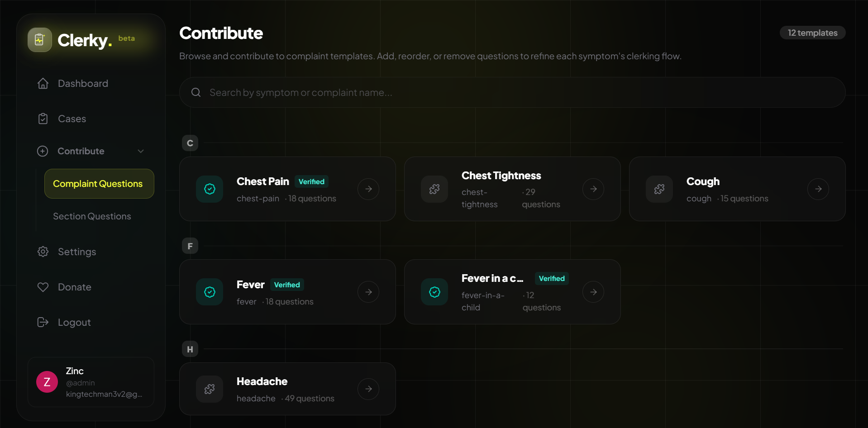Focus the symptom search field
The height and width of the screenshot is (428, 868).
pyautogui.click(x=512, y=92)
